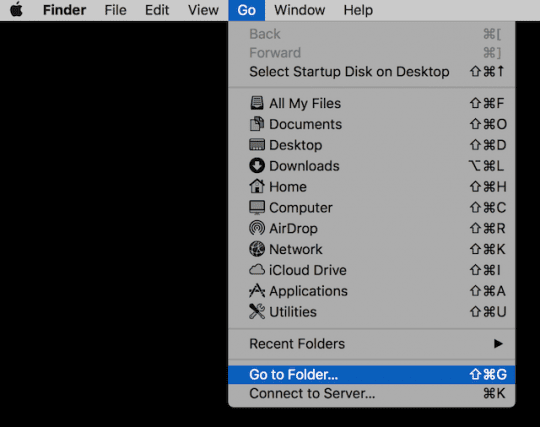Screen dimensions: 540x427
Task: Click the Utilities tools icon
Action: [x=257, y=311]
